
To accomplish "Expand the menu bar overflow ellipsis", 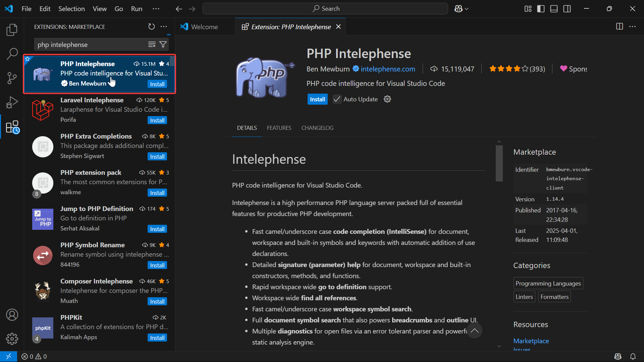I will click(x=156, y=9).
